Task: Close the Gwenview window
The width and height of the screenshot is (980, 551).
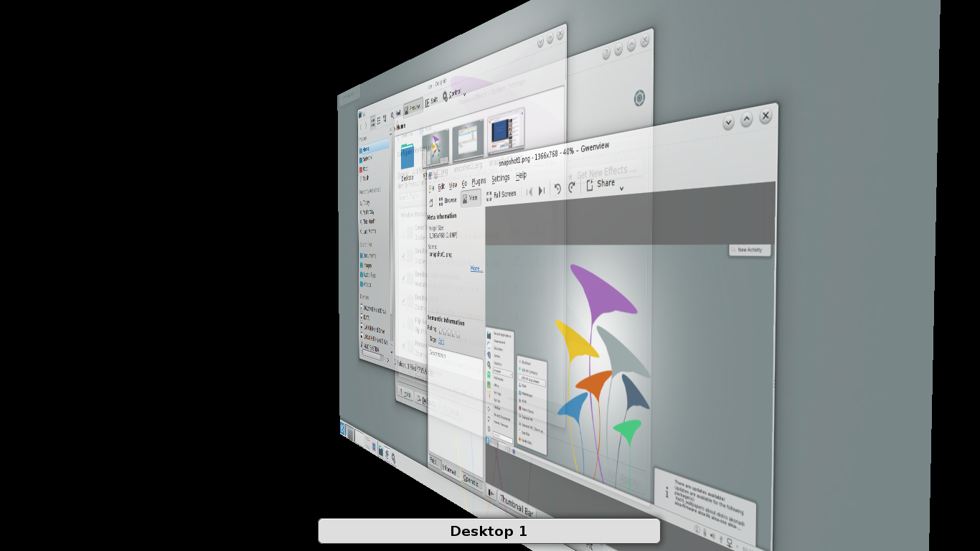Action: point(765,116)
